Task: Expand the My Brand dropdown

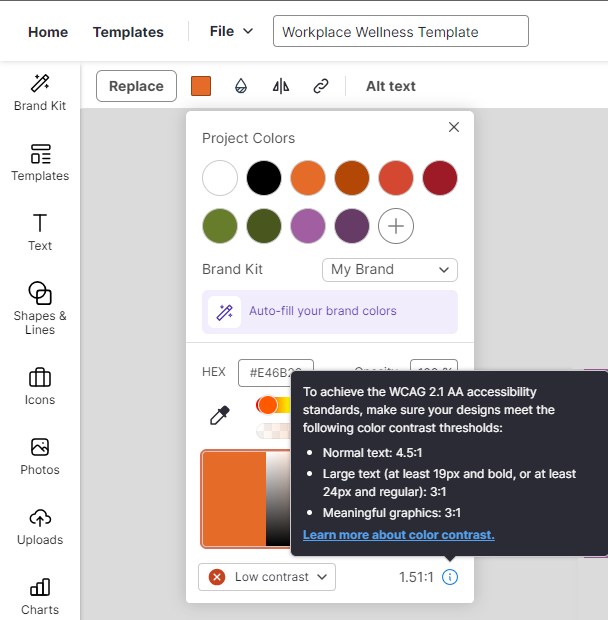Action: [390, 270]
